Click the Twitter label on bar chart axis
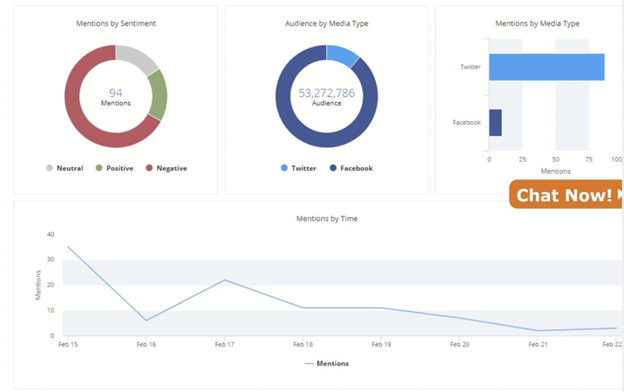This screenshot has height=392, width=624. pyautogui.click(x=471, y=67)
